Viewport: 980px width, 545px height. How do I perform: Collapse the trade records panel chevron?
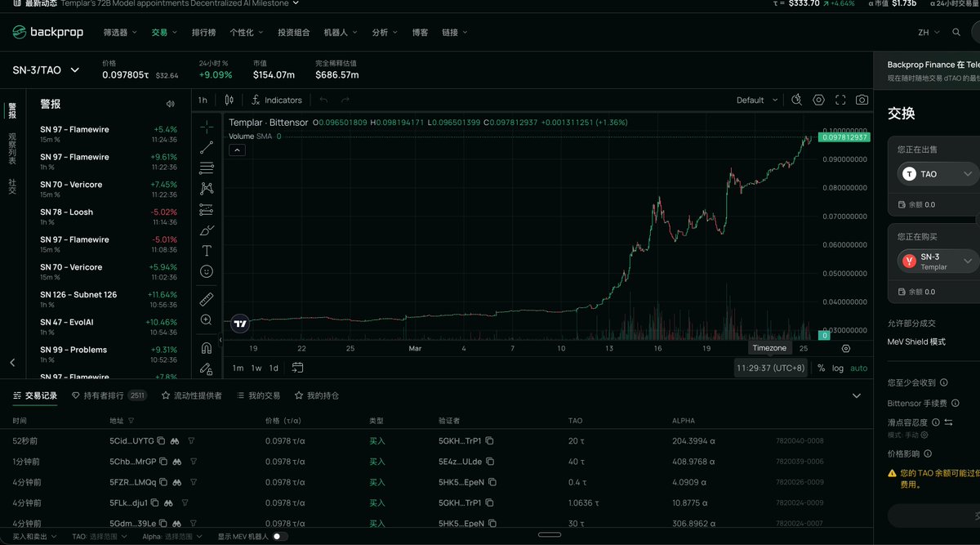pos(856,395)
